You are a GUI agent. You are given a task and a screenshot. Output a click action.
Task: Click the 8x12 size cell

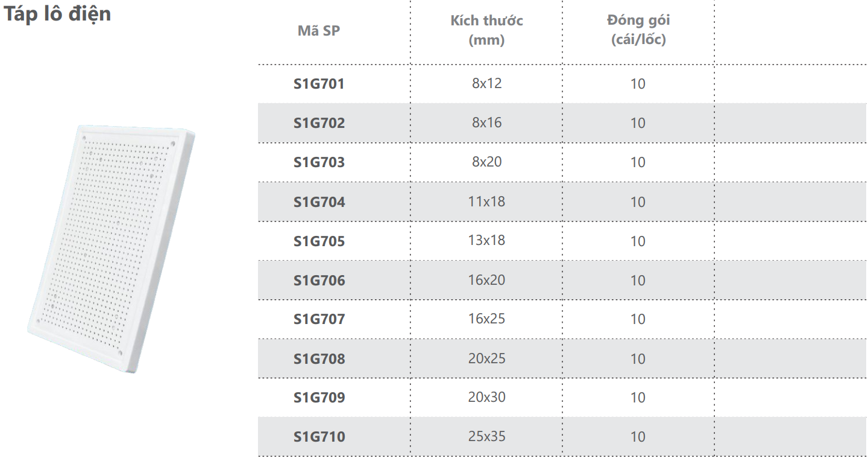[486, 83]
